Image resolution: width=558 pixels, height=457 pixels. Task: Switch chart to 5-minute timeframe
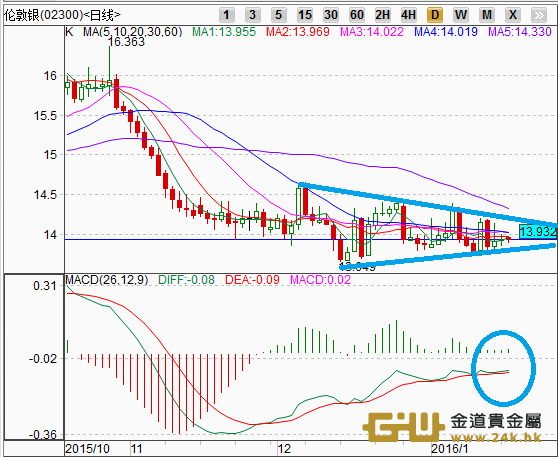click(x=278, y=15)
